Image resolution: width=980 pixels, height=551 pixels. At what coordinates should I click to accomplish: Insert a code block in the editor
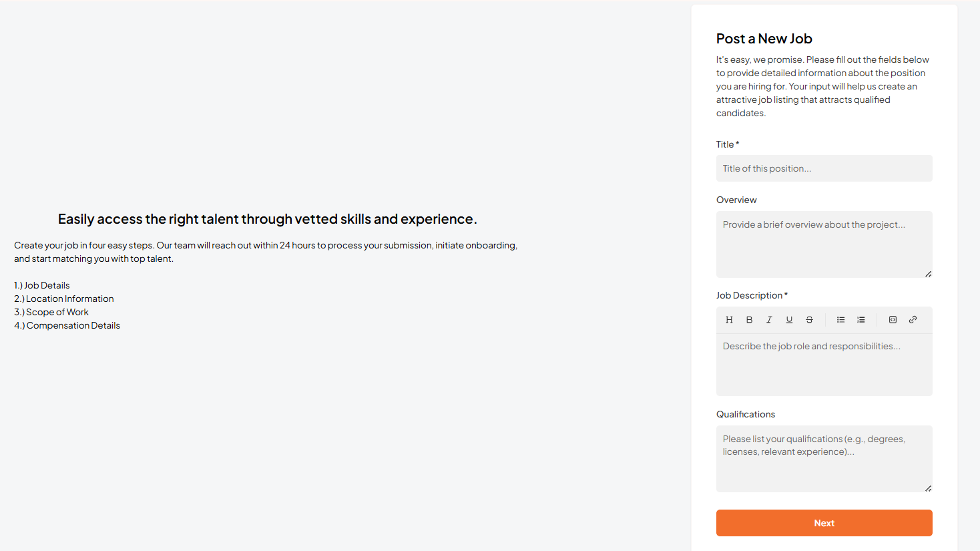pyautogui.click(x=893, y=320)
